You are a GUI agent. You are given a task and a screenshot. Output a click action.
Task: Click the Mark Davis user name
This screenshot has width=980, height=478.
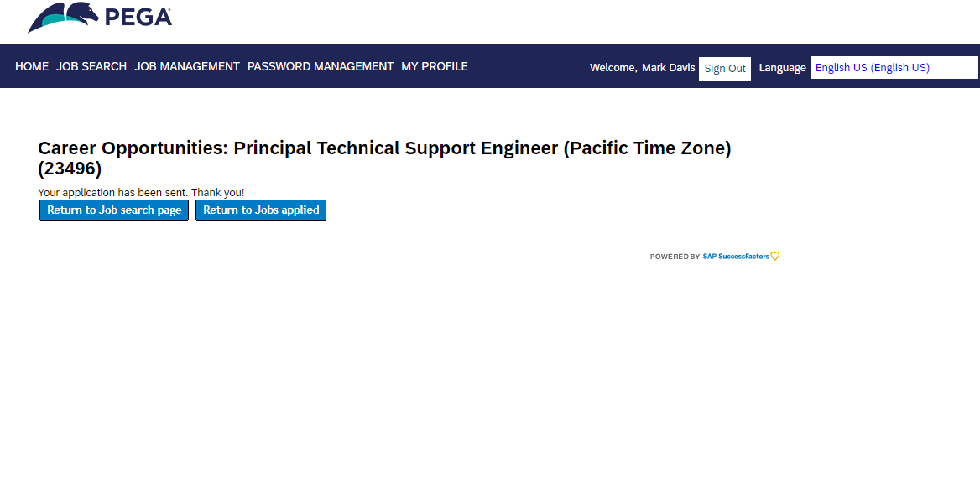668,68
